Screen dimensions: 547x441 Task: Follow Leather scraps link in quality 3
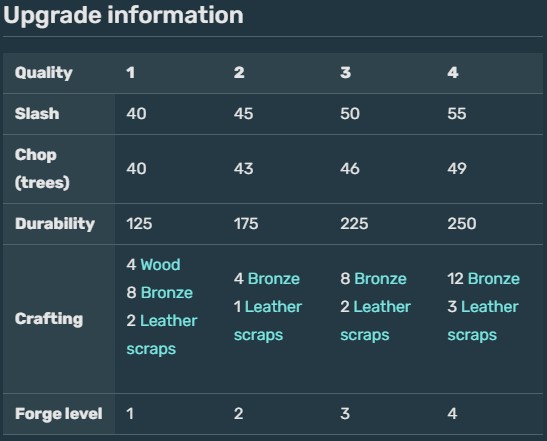376,321
